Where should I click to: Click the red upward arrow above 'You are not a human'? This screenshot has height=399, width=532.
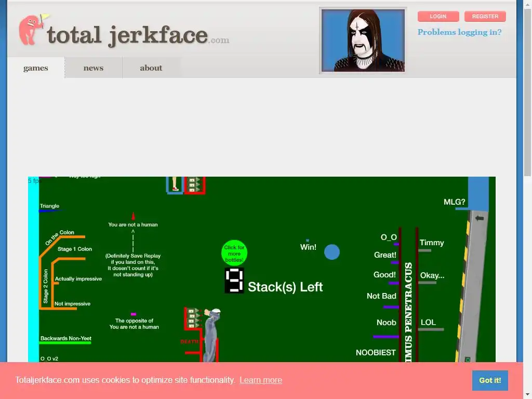(x=133, y=216)
